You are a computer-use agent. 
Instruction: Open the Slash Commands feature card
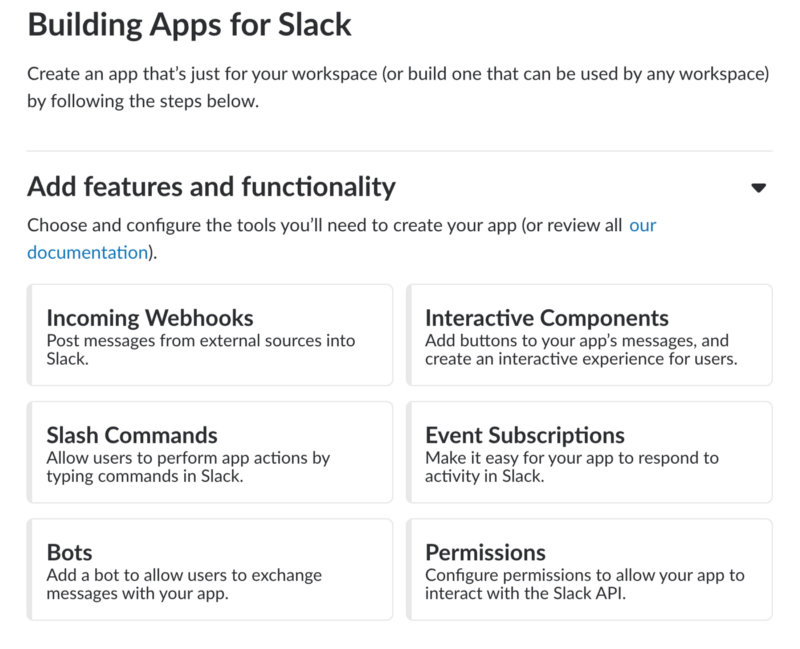point(210,451)
